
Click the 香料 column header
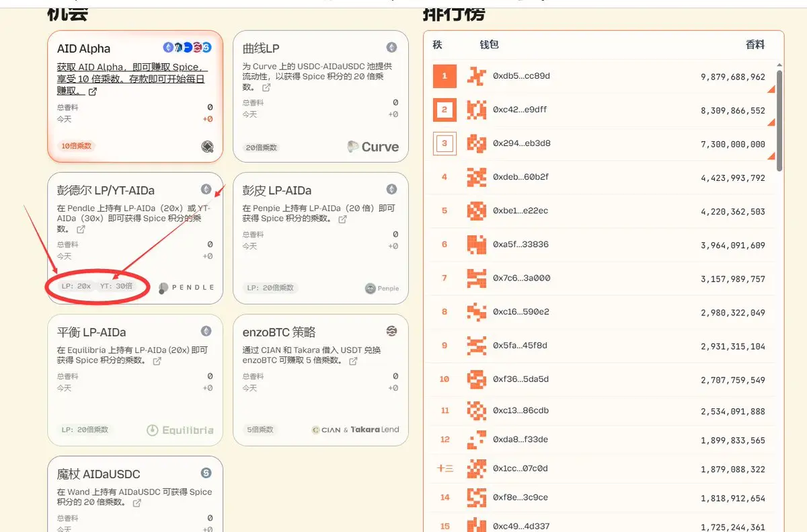coord(755,44)
